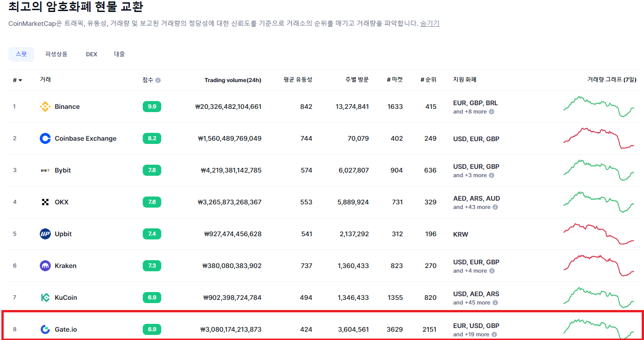Click Upbit volume ₩927,474,456,628
644x340 pixels.
233,234
